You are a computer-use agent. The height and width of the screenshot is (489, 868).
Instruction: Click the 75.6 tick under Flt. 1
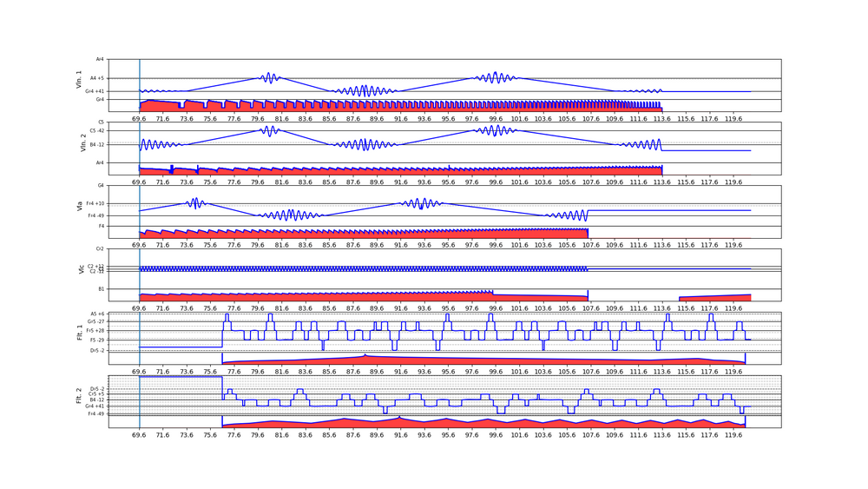(211, 373)
